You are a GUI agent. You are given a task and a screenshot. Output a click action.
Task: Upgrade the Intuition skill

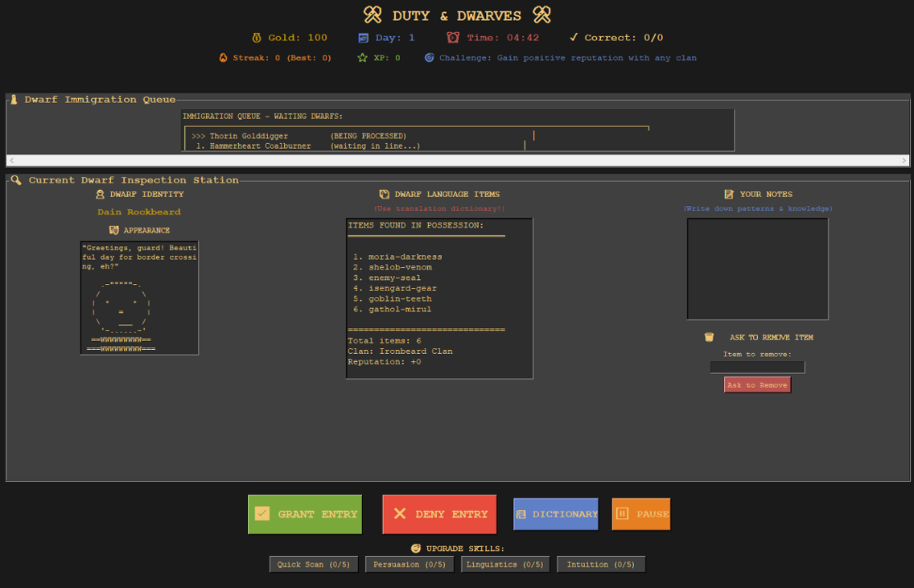point(600,565)
